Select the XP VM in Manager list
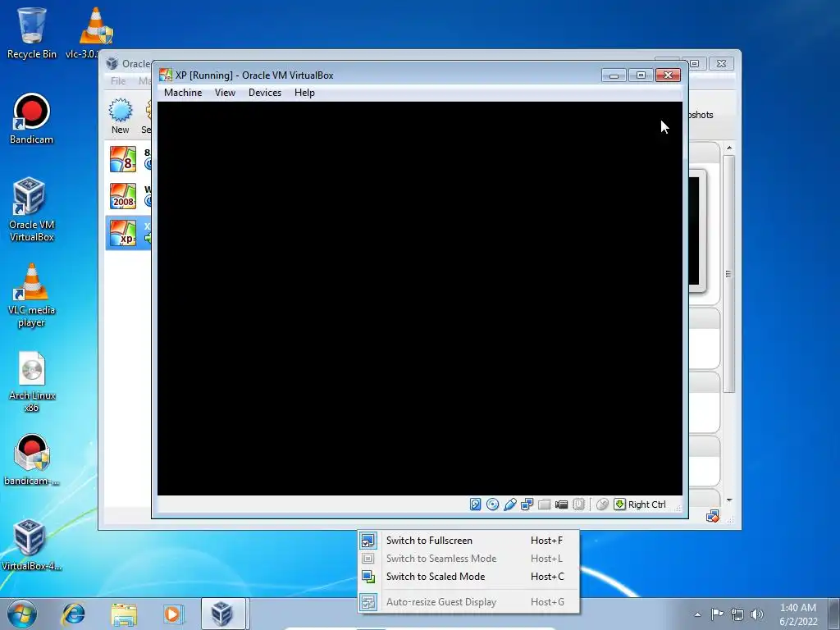 click(129, 233)
